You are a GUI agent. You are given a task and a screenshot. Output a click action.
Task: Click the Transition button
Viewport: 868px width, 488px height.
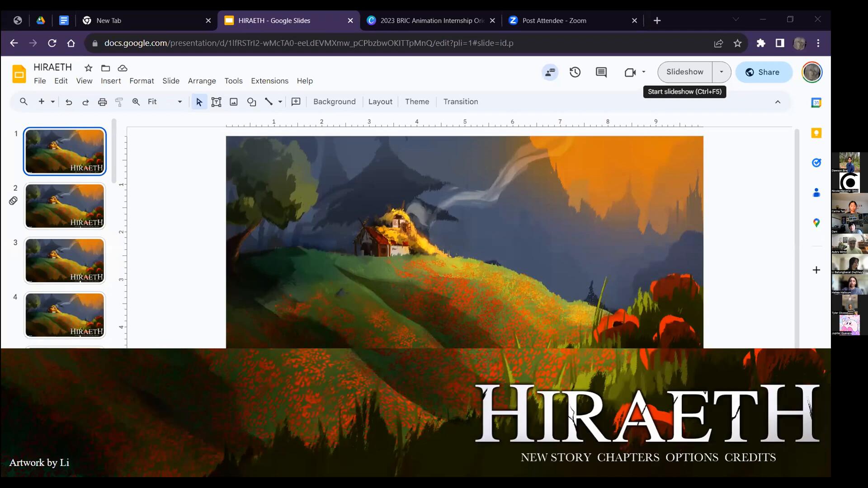(460, 102)
